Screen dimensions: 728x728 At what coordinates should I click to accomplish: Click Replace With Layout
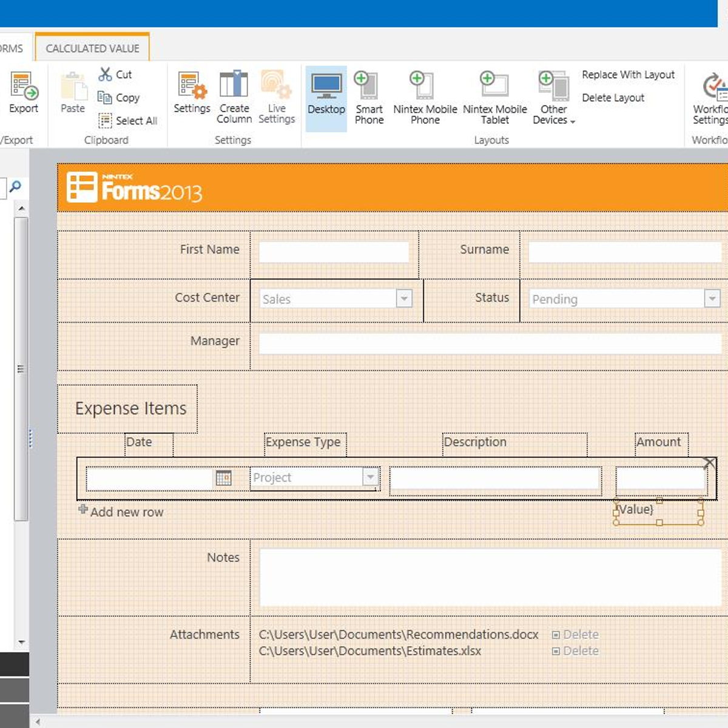pos(628,74)
